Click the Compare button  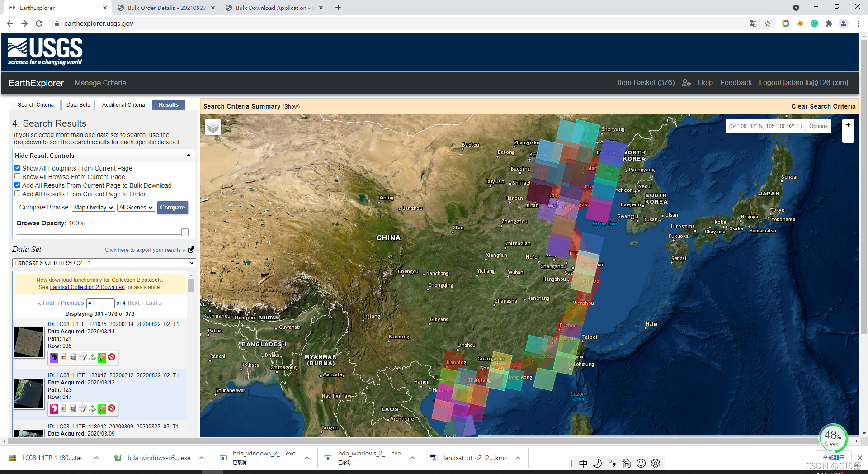173,208
